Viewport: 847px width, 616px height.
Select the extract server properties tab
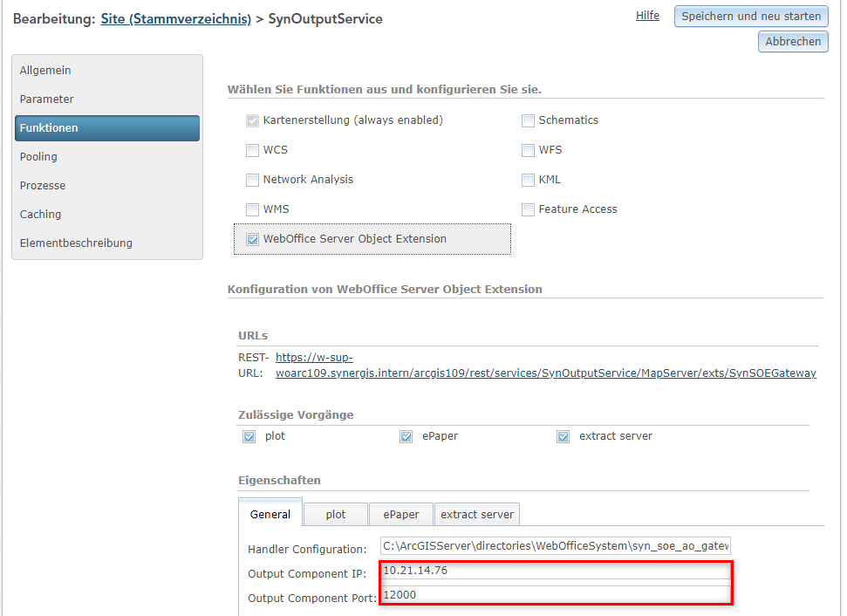[x=477, y=515]
